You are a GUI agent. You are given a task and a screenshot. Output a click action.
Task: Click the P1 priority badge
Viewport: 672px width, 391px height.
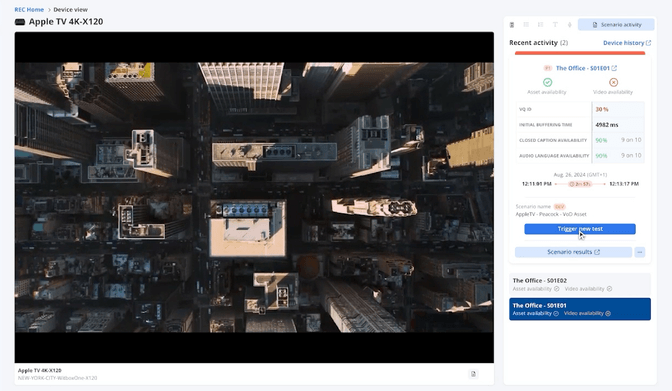tap(547, 68)
